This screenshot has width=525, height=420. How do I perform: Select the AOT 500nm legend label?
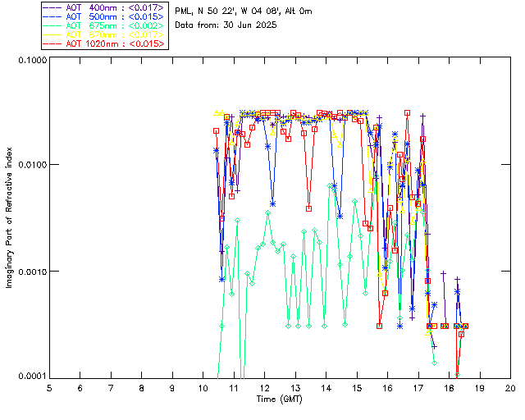click(x=104, y=16)
